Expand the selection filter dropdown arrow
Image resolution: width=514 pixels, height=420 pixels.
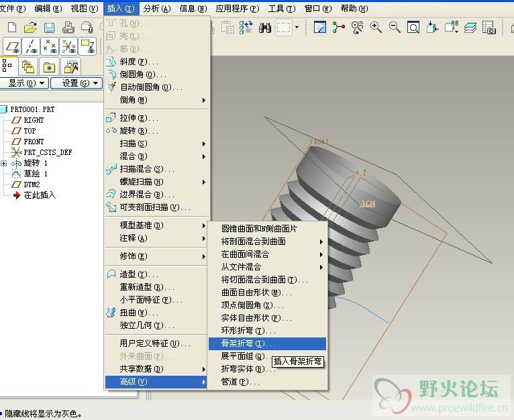point(297,28)
